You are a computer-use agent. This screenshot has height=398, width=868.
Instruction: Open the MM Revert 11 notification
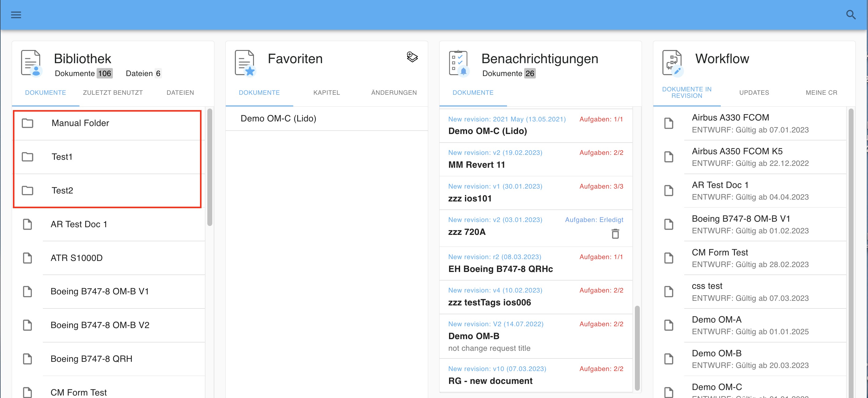pyautogui.click(x=476, y=165)
